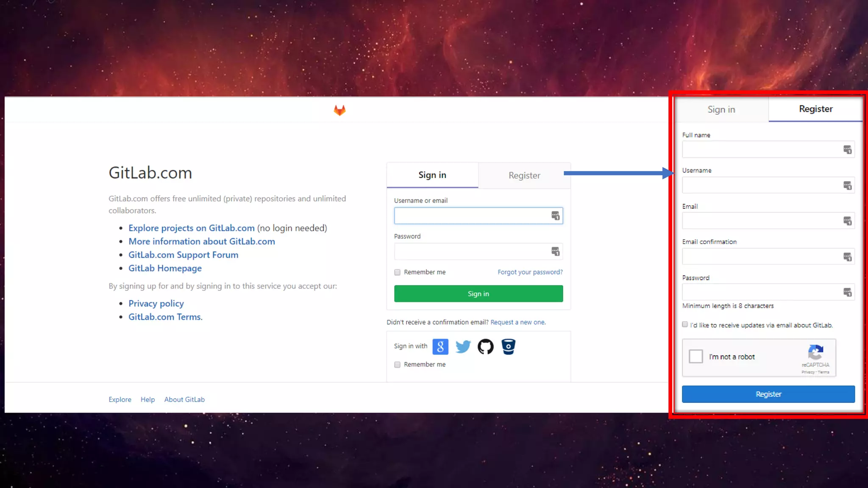Check the I'm not a robot box

696,356
